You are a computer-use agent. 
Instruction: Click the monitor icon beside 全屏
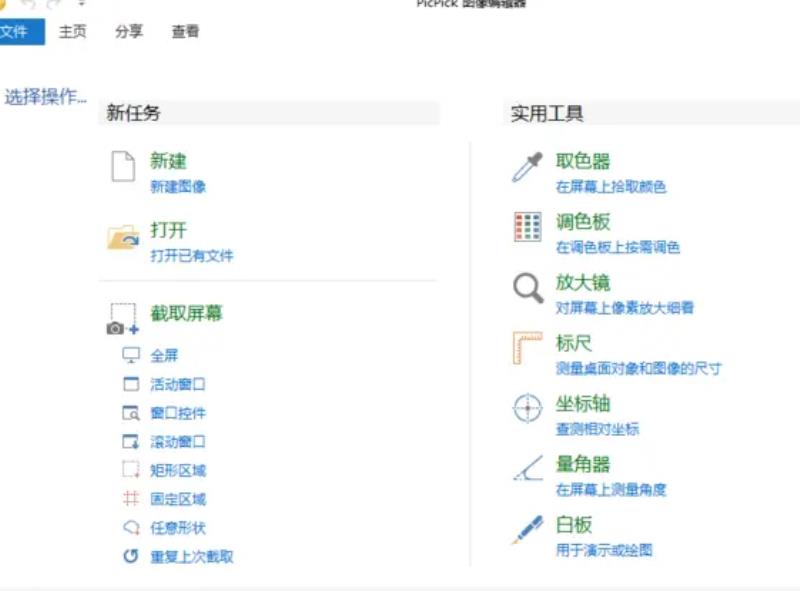131,355
